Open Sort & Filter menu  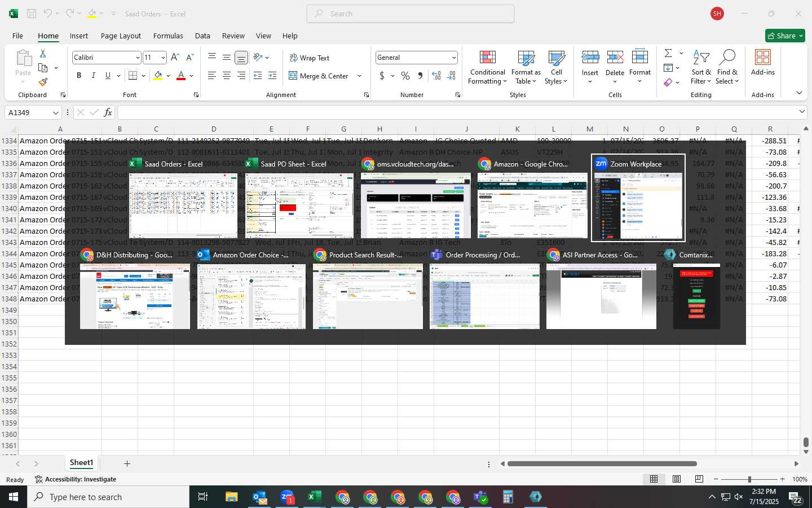point(701,68)
